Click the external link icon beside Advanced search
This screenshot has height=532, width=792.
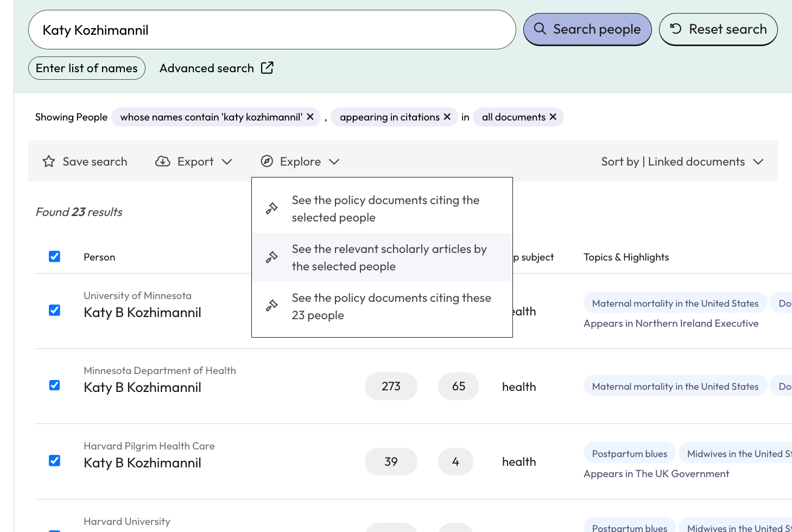point(267,68)
